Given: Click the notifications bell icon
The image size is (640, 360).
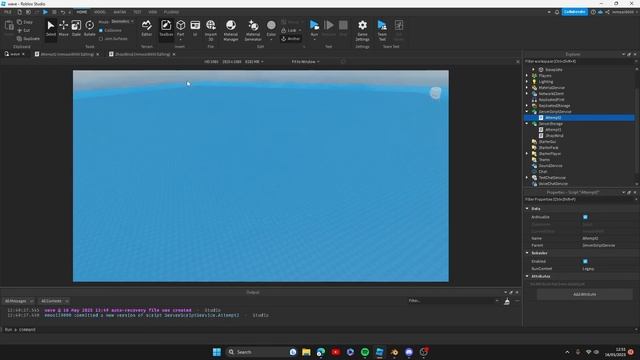Looking at the screenshot, I should coord(557,12).
